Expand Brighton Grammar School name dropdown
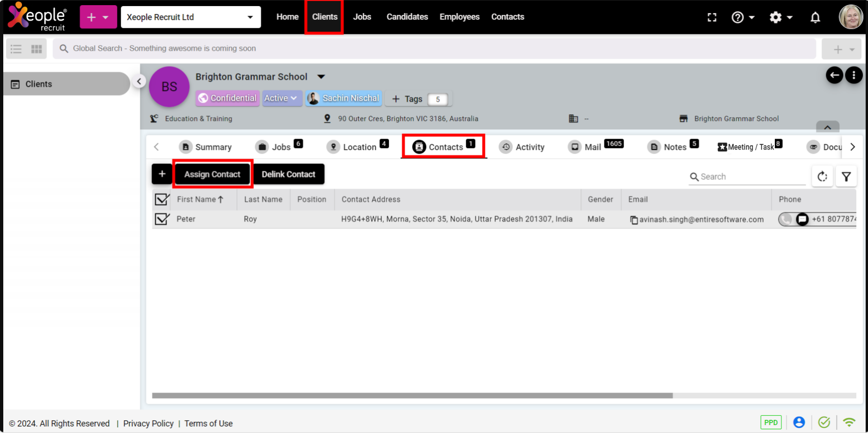The width and height of the screenshot is (868, 433). [321, 76]
